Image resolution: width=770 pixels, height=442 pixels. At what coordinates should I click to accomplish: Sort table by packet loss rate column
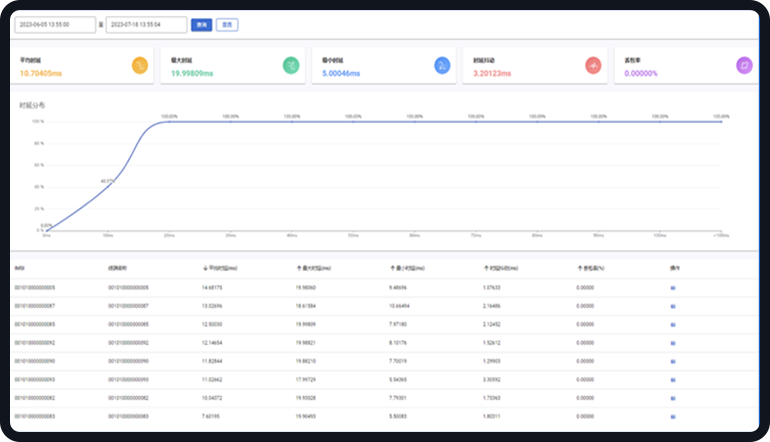[x=592, y=268]
